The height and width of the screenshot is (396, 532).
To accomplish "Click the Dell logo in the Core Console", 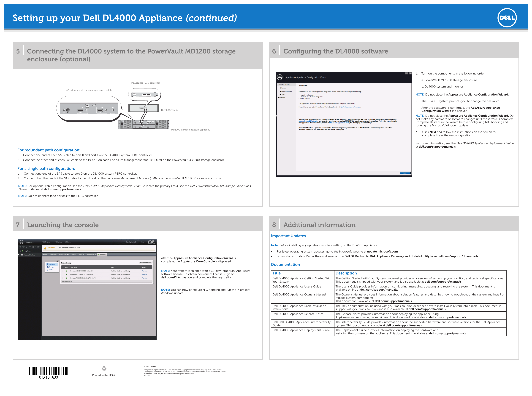I will point(21,242).
